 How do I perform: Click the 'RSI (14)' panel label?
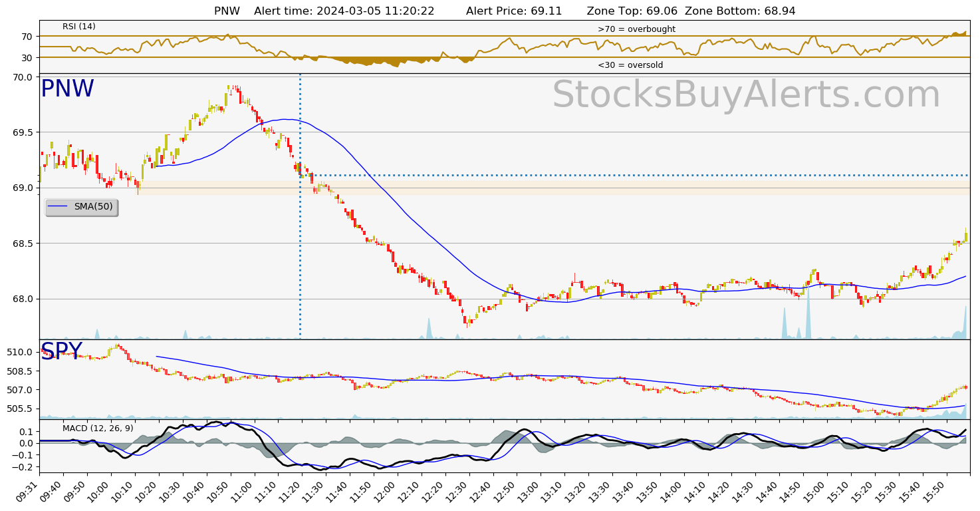79,27
